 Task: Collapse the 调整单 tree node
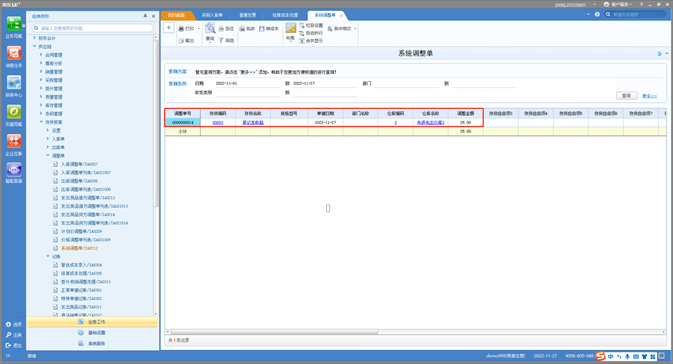click(x=48, y=155)
